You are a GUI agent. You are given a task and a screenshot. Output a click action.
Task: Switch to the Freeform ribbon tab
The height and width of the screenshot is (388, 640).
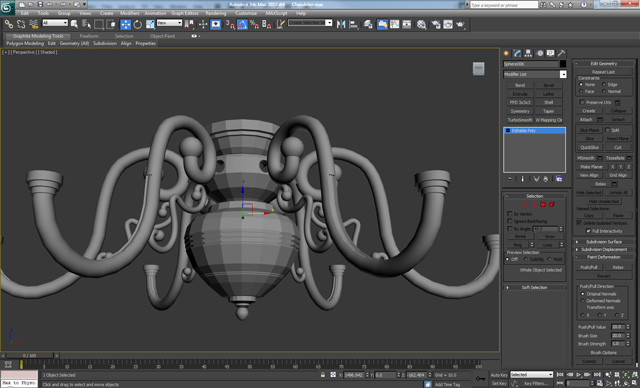click(89, 36)
